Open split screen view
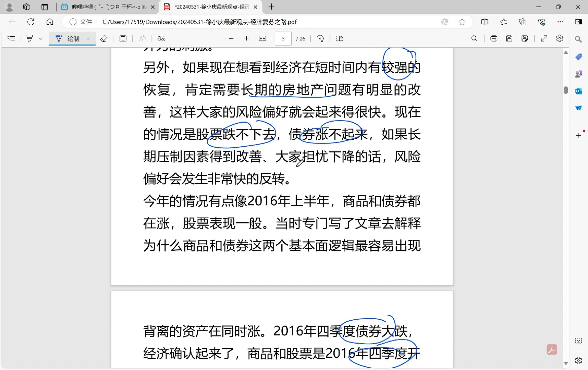Image resolution: width=588 pixels, height=370 pixels. click(x=485, y=22)
